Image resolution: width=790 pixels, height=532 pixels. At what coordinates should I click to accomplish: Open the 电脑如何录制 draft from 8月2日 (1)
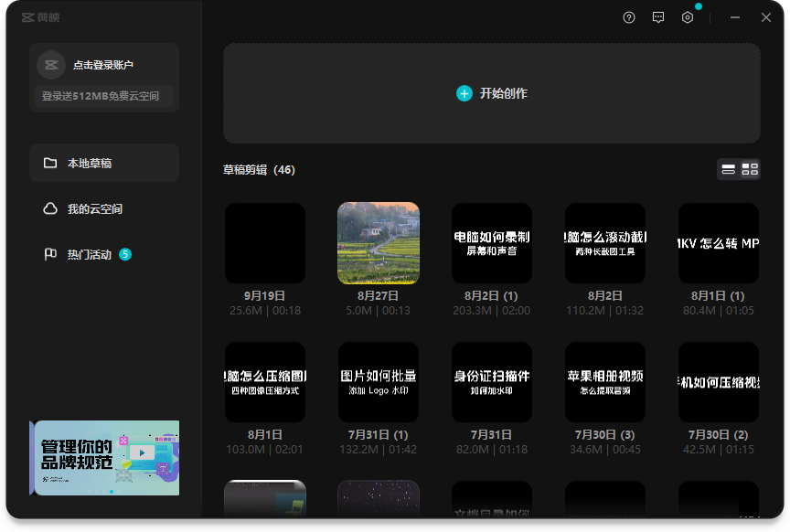(492, 243)
